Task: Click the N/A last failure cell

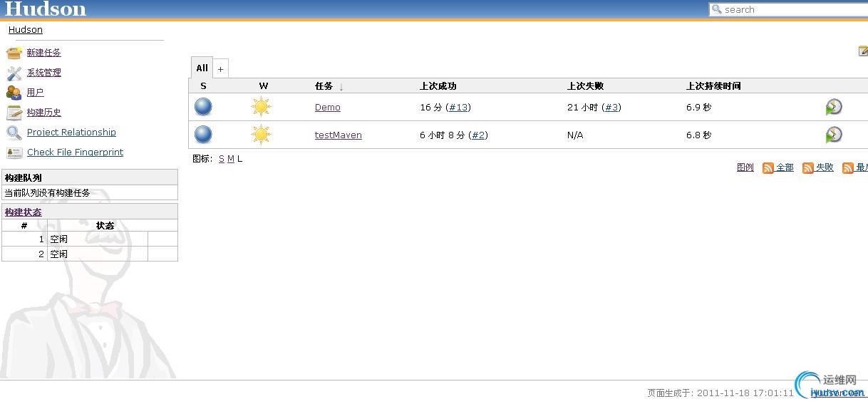Action: [x=575, y=135]
